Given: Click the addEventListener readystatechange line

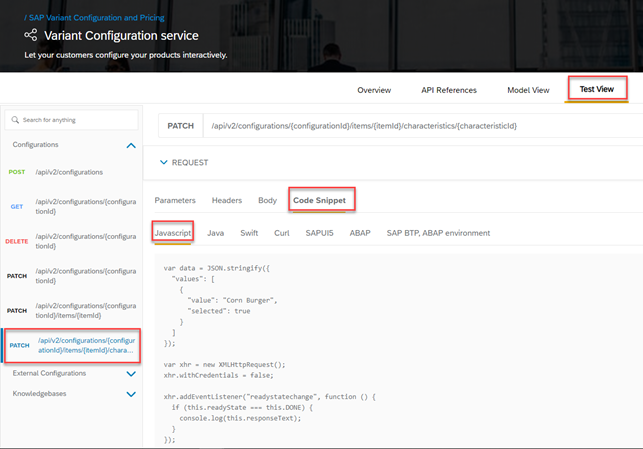Looking at the screenshot, I should (x=269, y=397).
